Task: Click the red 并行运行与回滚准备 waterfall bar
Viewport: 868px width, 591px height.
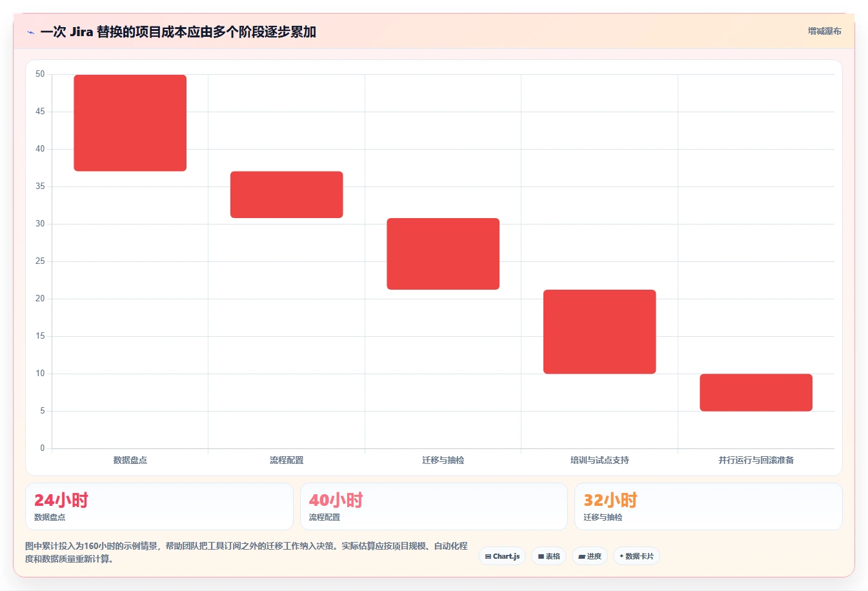Action: coord(756,392)
